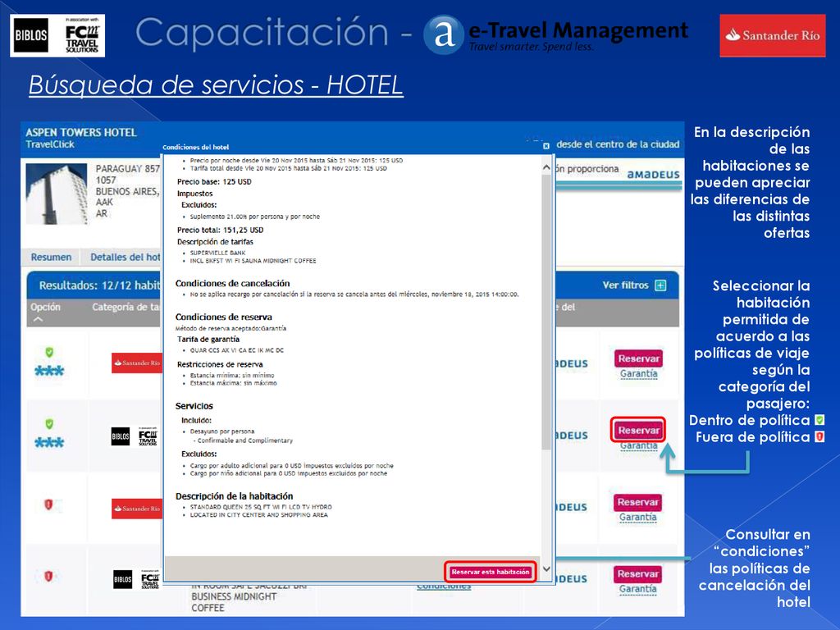This screenshot has height=630, width=840.
Task: Click the 'Ver filtros' link
Action: pos(625,285)
